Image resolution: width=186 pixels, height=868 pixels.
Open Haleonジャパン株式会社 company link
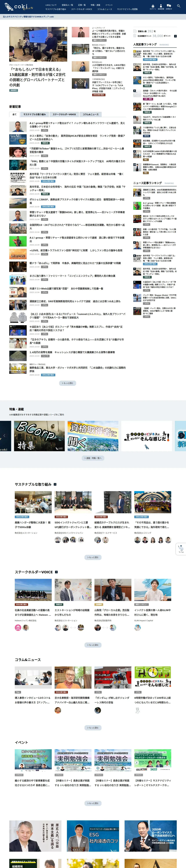pyautogui.click(x=26, y=620)
